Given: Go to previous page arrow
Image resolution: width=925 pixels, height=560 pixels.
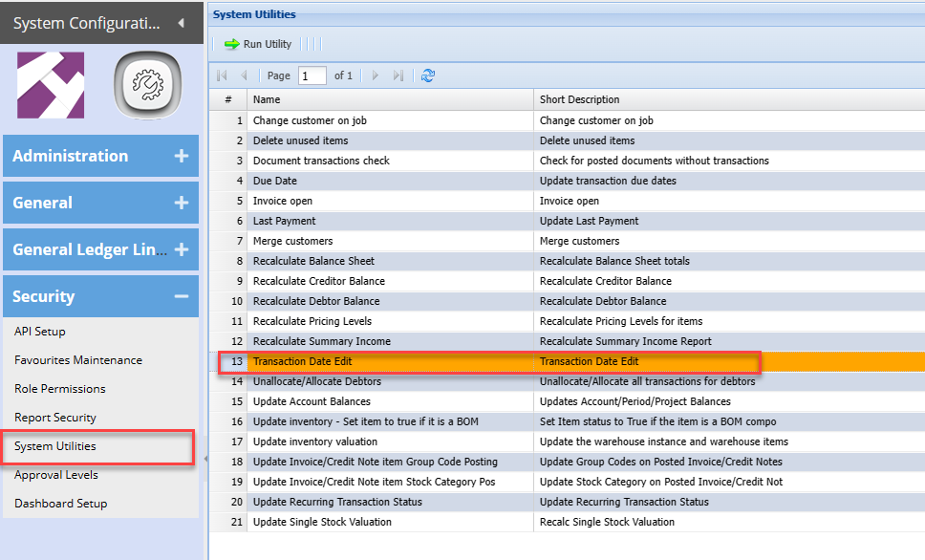Looking at the screenshot, I should pyautogui.click(x=245, y=75).
